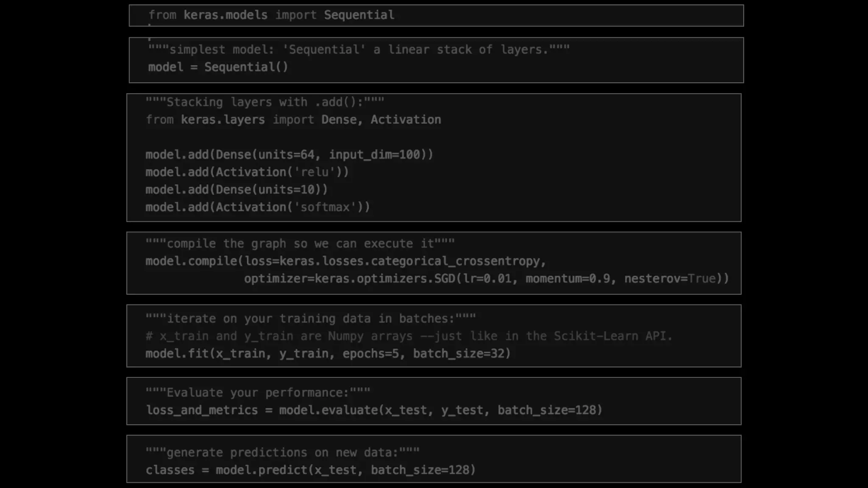Click the keras.layers import Dense, Activation line
The width and height of the screenshot is (868, 488).
click(x=293, y=120)
